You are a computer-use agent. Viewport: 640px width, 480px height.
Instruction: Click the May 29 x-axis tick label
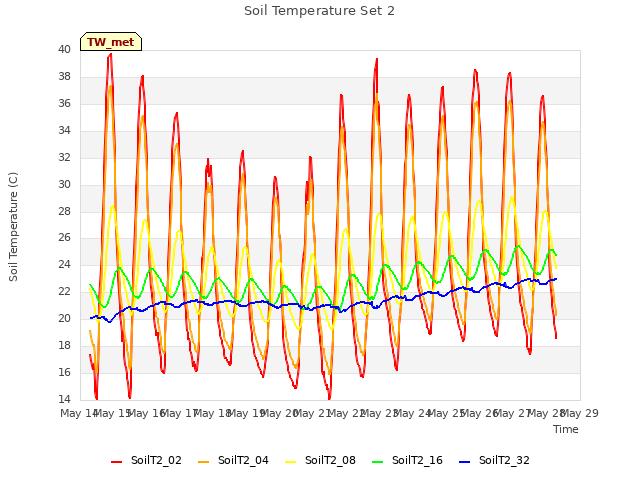pyautogui.click(x=582, y=413)
